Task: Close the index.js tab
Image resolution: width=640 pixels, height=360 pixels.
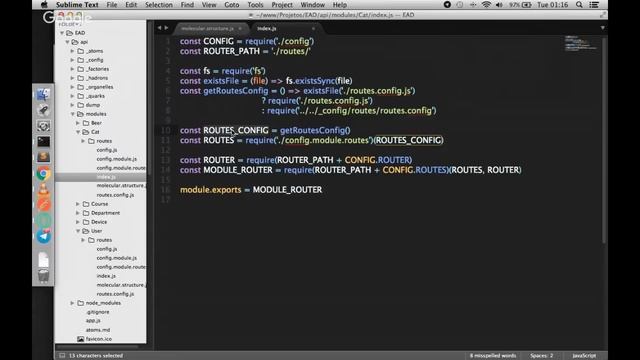Action: (x=313, y=29)
